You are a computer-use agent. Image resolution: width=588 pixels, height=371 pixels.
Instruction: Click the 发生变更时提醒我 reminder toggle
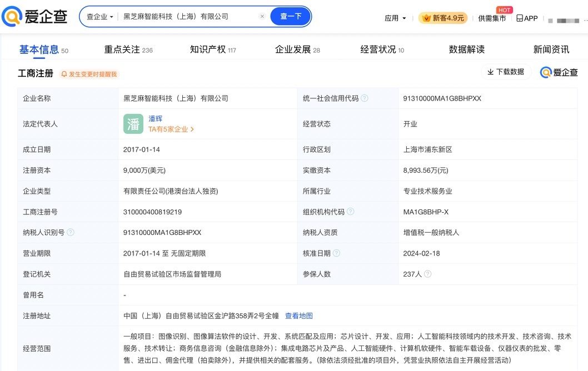(89, 74)
